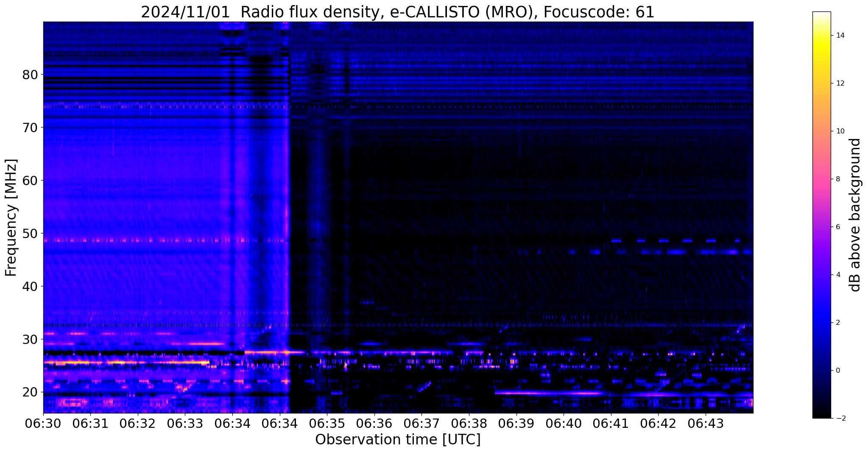Click the 60 MHz frequency tick label
The height and width of the screenshot is (452, 868).
[x=30, y=180]
